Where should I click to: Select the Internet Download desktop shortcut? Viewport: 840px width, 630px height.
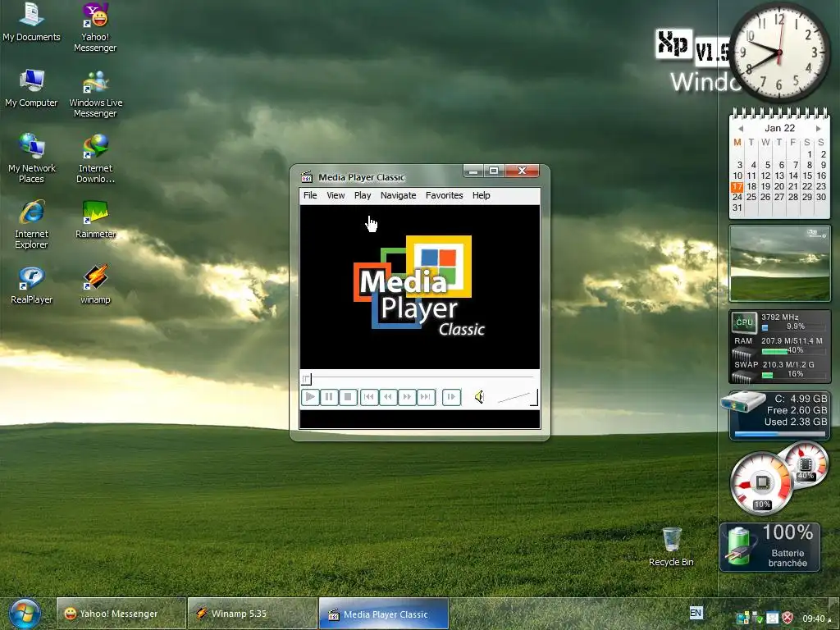click(95, 158)
